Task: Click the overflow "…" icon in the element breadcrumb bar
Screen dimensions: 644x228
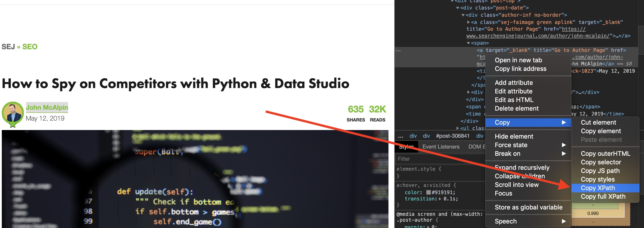Action: (401, 136)
